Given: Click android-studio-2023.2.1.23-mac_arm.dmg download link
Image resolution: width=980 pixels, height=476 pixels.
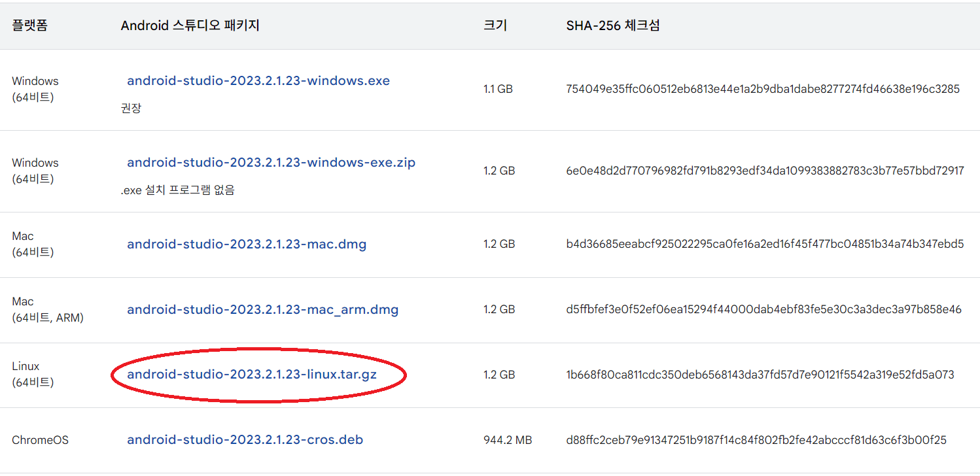Looking at the screenshot, I should (263, 310).
